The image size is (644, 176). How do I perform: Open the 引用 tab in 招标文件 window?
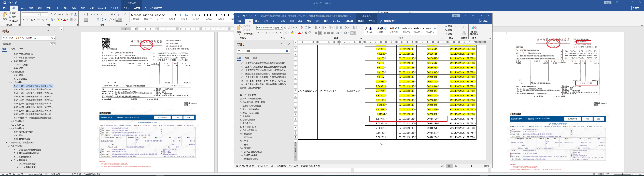tap(291, 21)
